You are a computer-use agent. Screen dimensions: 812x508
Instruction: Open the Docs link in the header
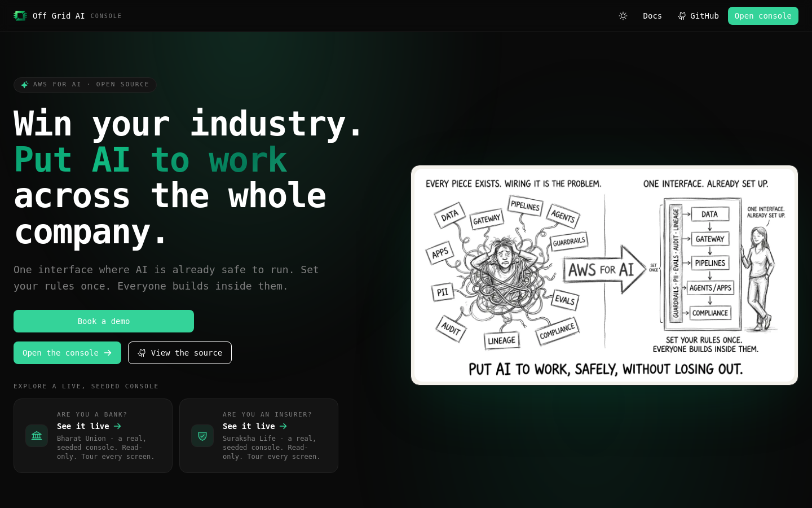point(652,16)
